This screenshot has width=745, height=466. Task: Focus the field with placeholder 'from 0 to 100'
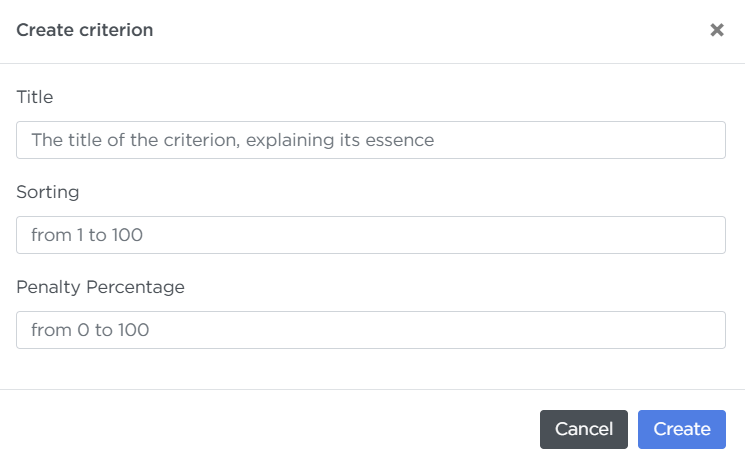tap(370, 330)
